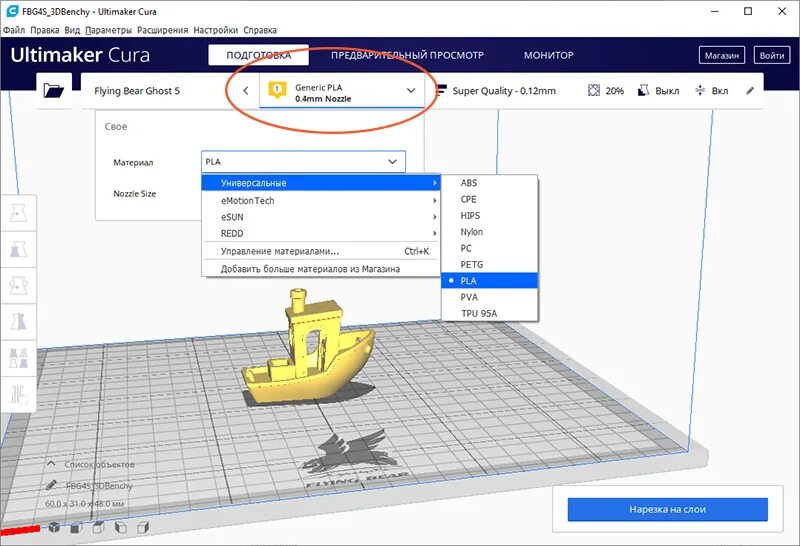Click pencil icon next to FBG4S_3DBenchy
The image size is (800, 546).
51,485
